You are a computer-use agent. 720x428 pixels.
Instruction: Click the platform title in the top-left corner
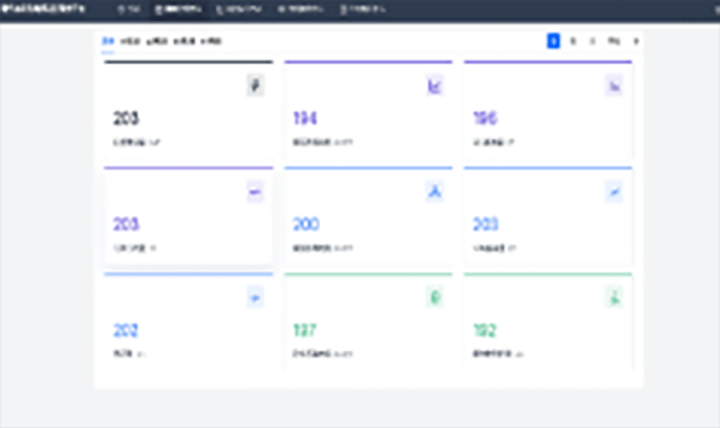pos(43,10)
